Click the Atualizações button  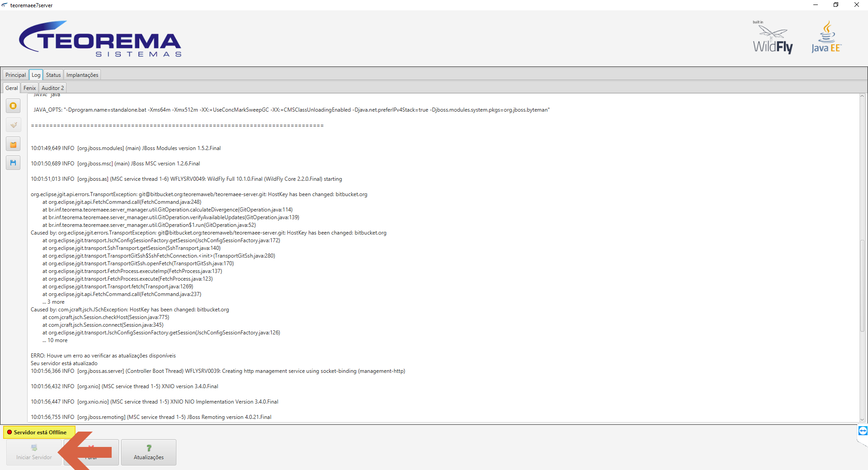[x=149, y=452]
